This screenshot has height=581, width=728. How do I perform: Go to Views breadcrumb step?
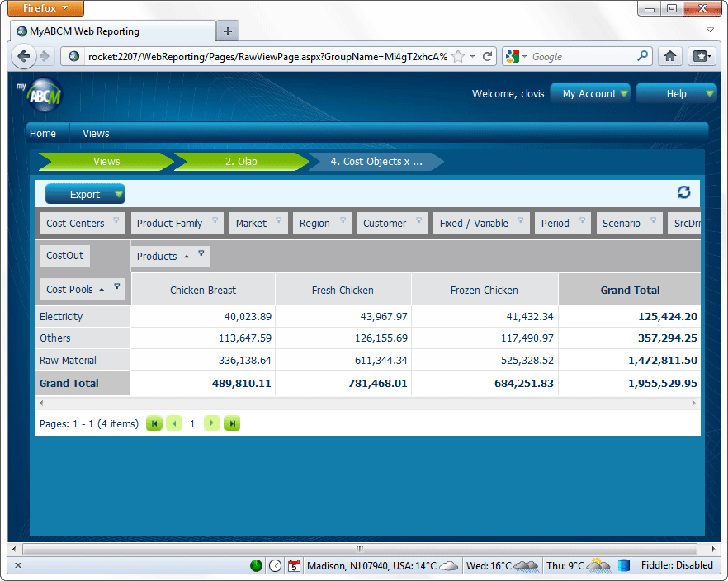coord(106,162)
